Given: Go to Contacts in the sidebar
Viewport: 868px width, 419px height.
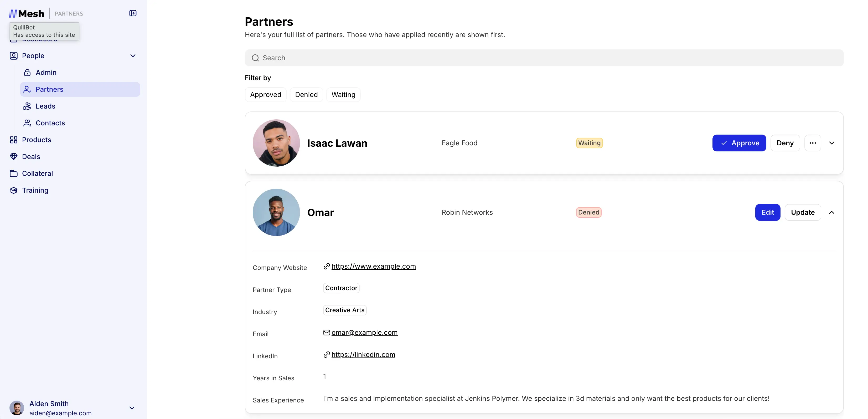Looking at the screenshot, I should click(x=50, y=123).
